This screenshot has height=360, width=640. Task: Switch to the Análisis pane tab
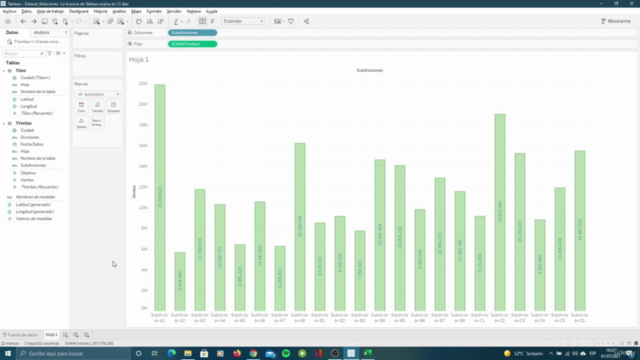(42, 32)
